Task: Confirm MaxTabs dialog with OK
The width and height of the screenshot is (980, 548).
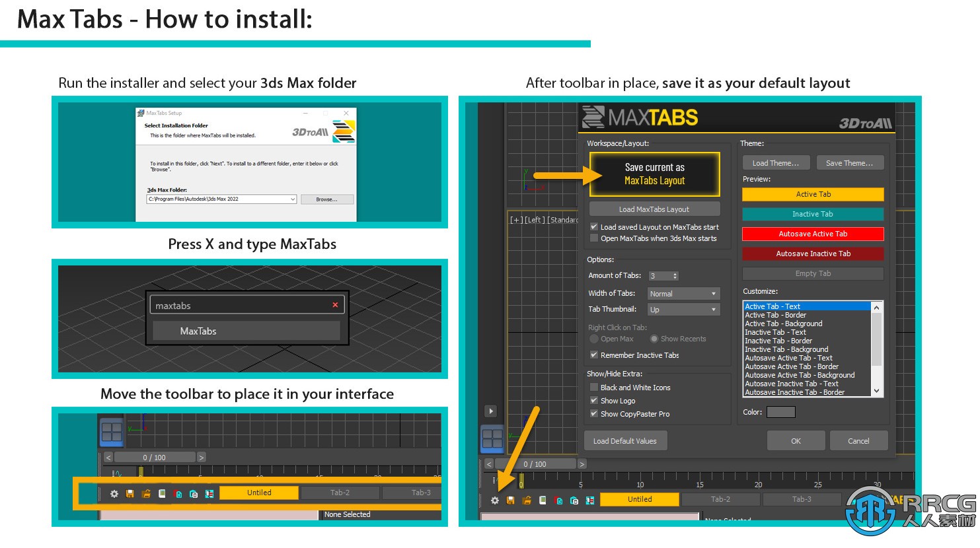Action: pyautogui.click(x=796, y=441)
